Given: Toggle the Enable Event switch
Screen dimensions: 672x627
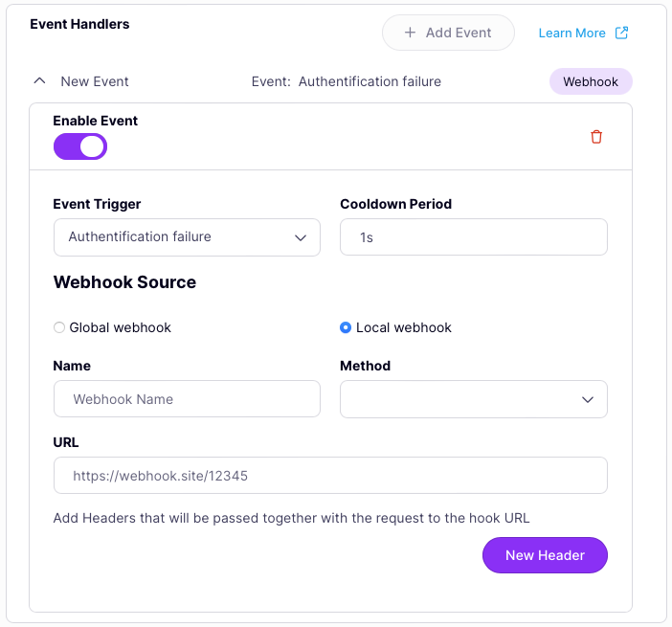Looking at the screenshot, I should 80,146.
